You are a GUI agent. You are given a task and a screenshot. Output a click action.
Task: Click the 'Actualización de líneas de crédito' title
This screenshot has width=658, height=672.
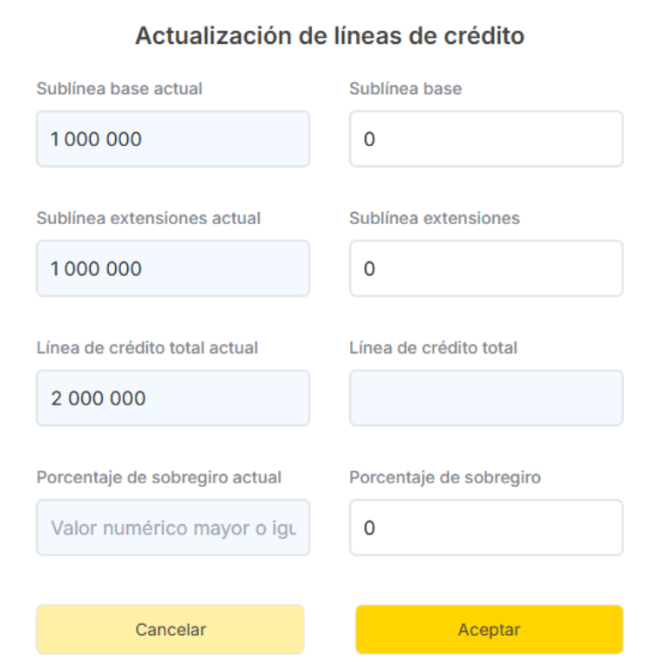pyautogui.click(x=330, y=36)
